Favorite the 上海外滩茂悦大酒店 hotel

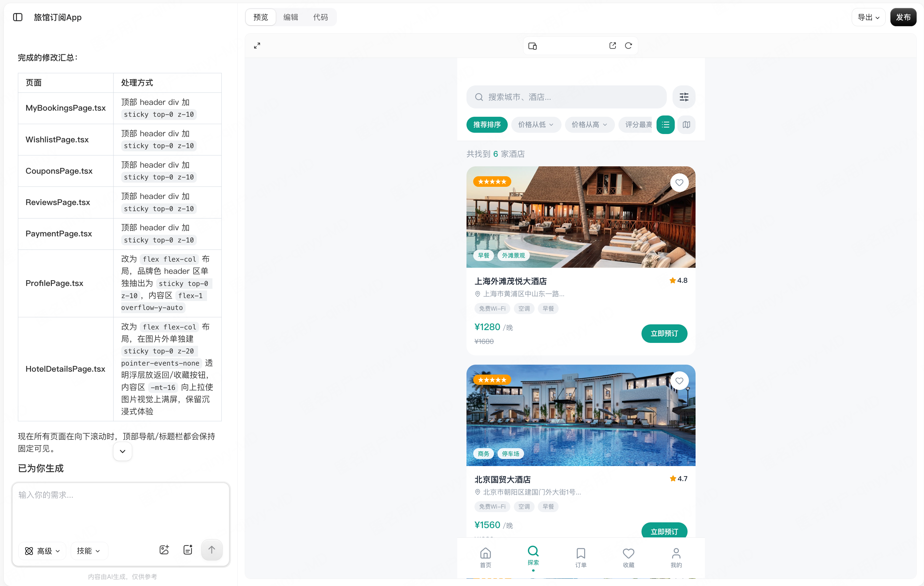[x=679, y=183]
